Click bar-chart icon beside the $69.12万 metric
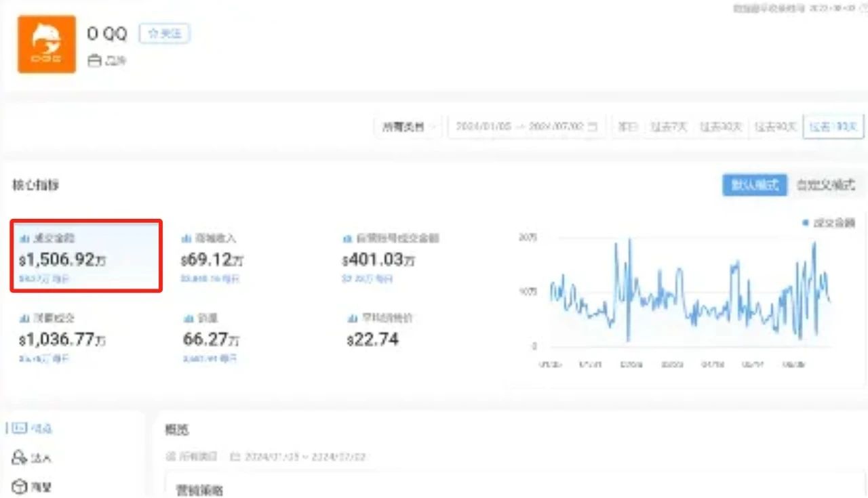 click(x=186, y=238)
